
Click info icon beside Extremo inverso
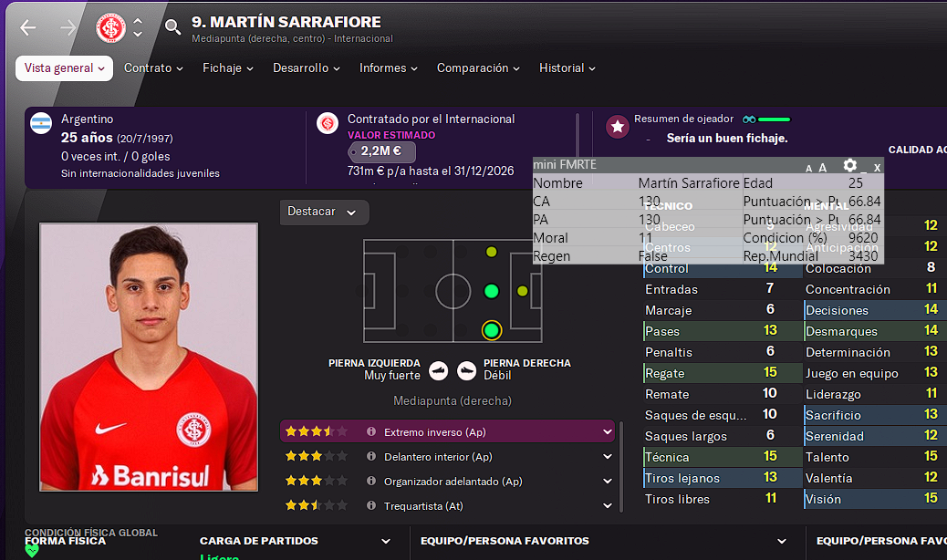coord(371,431)
